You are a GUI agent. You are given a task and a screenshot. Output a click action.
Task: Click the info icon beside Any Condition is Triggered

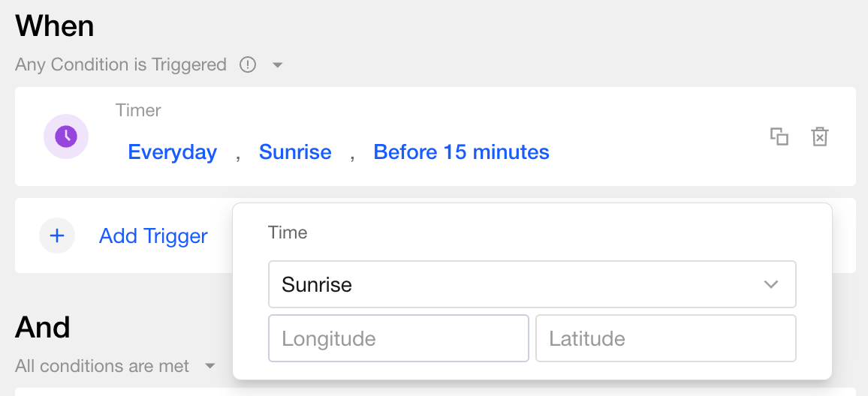tap(248, 65)
